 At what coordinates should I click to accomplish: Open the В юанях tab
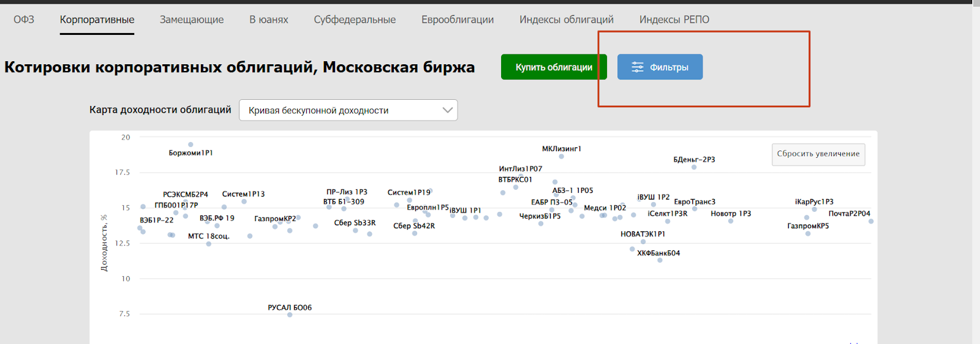pos(268,20)
